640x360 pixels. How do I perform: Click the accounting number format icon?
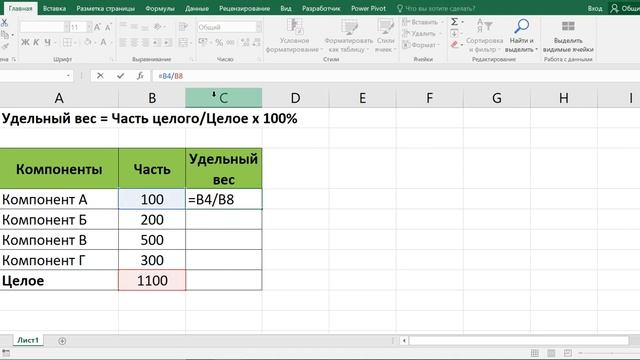203,42
